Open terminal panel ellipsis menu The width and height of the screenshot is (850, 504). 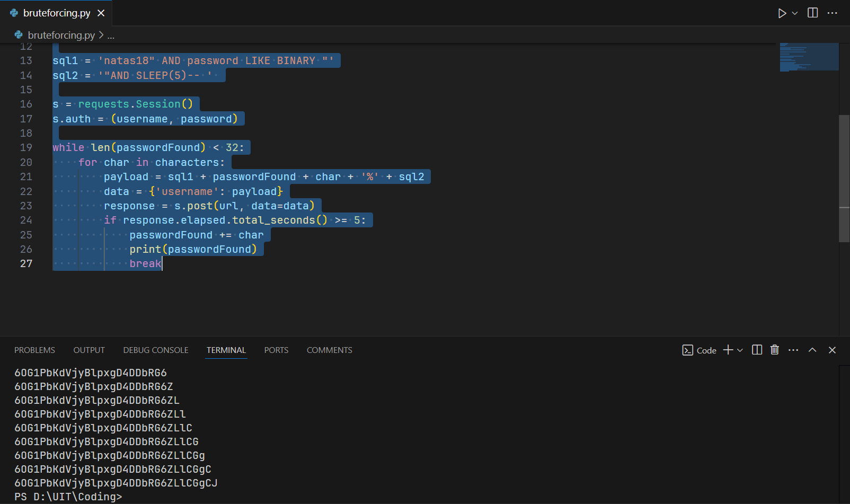tap(793, 350)
